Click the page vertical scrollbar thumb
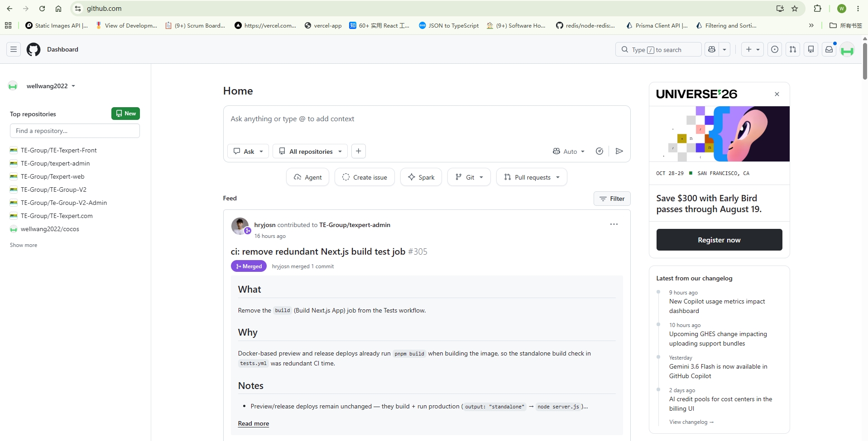Viewport: 868px width, 441px height. click(865, 61)
